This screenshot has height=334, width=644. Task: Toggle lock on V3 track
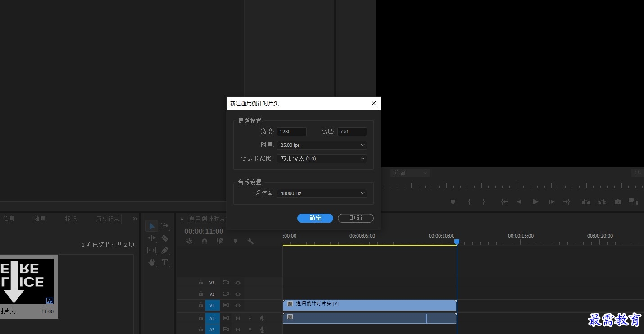click(x=201, y=283)
